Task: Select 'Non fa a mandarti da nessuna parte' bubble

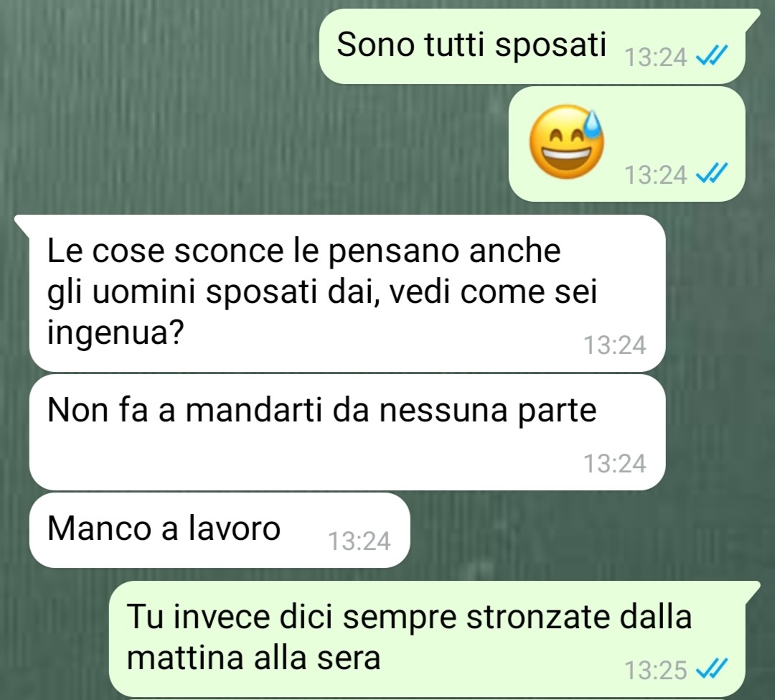Action: (347, 432)
